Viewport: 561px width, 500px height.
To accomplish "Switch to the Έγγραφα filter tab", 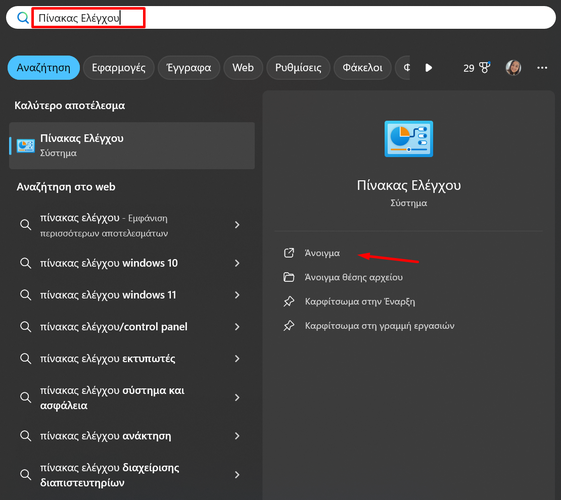I will (189, 68).
